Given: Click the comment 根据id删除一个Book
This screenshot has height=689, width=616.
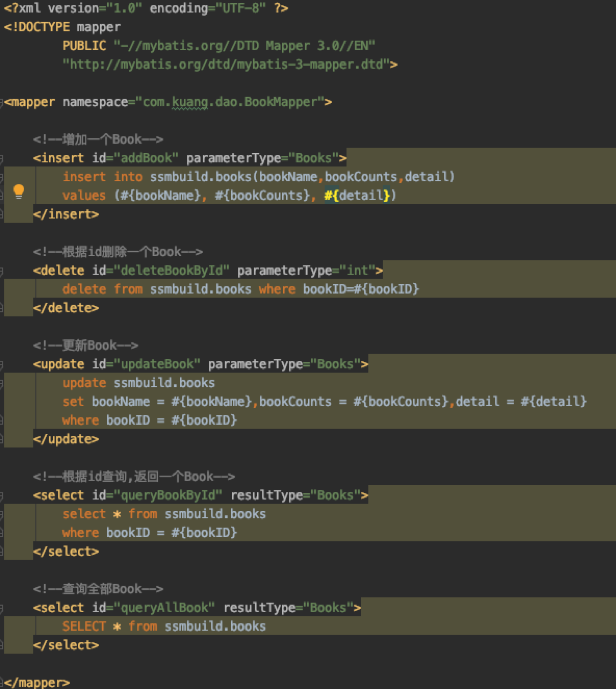Looking at the screenshot, I should (118, 252).
